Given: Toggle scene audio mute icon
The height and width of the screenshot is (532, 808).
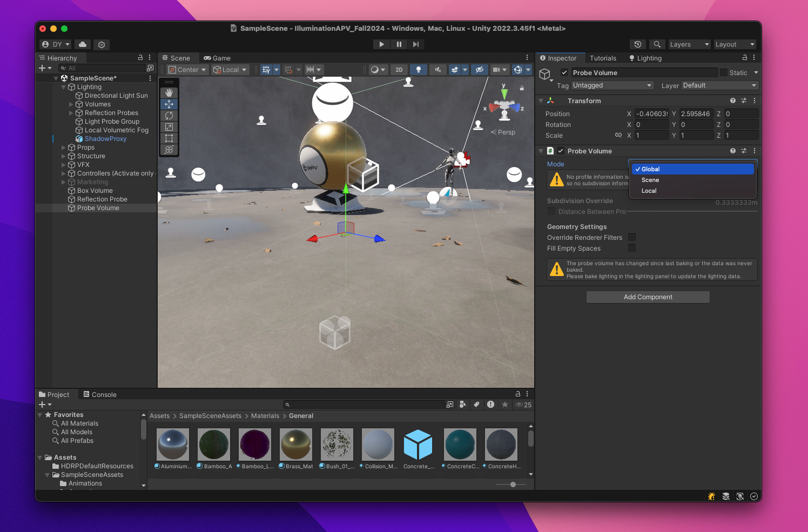Looking at the screenshot, I should [x=438, y=70].
